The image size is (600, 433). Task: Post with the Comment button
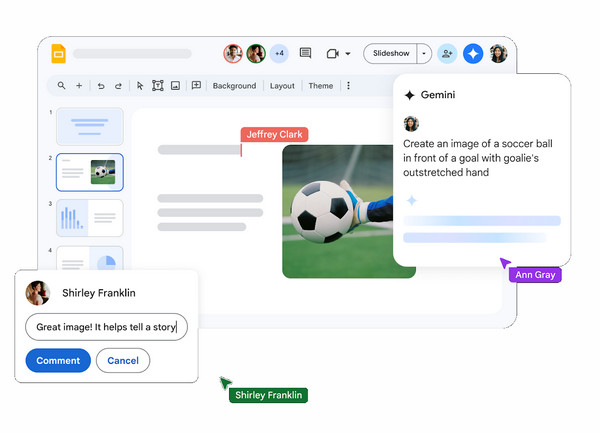pyautogui.click(x=58, y=360)
